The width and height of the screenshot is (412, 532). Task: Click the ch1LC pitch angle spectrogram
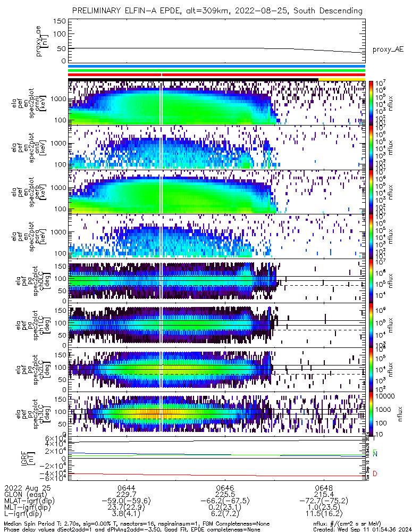point(217,326)
